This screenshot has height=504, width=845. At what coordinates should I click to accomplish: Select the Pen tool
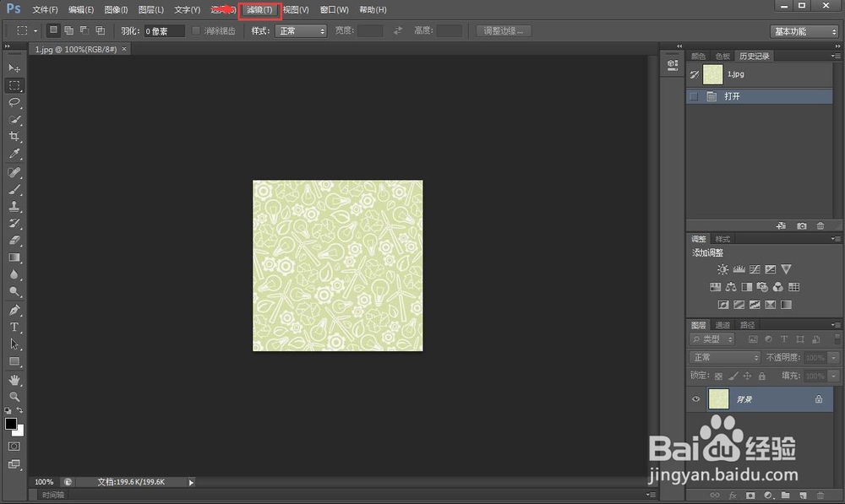pyautogui.click(x=14, y=310)
